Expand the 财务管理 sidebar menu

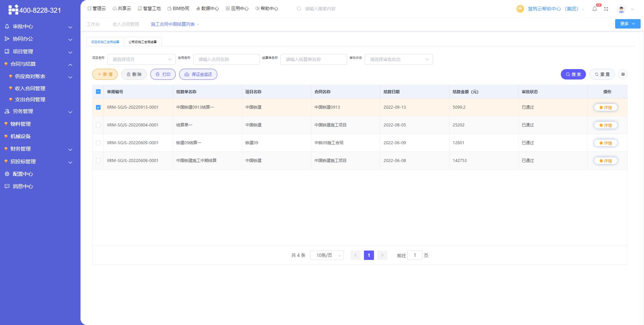click(70, 150)
